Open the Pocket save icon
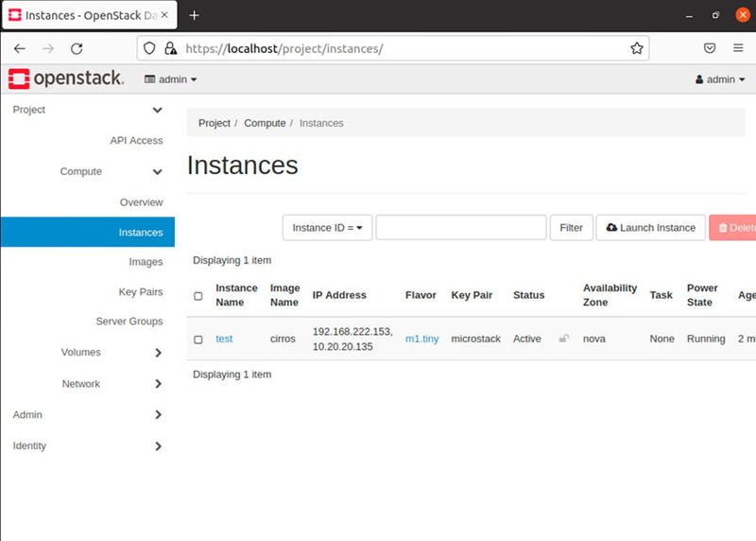Image resolution: width=756 pixels, height=541 pixels. pyautogui.click(x=710, y=48)
